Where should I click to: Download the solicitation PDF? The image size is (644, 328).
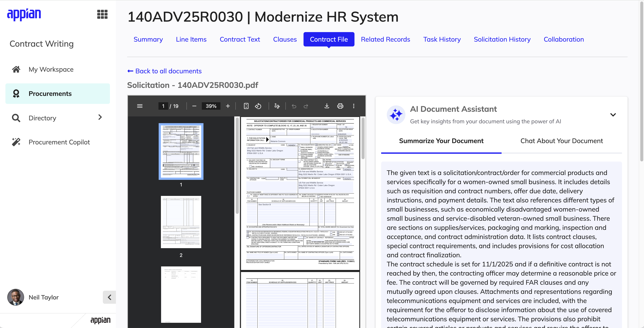click(x=326, y=106)
